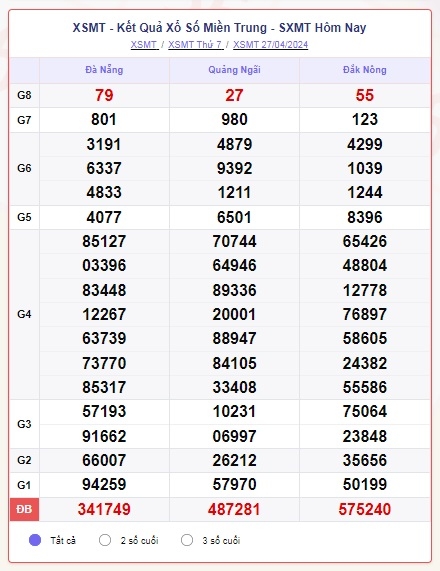This screenshot has width=440, height=571.
Task: Click the G1 prize row label
Action: [24, 485]
